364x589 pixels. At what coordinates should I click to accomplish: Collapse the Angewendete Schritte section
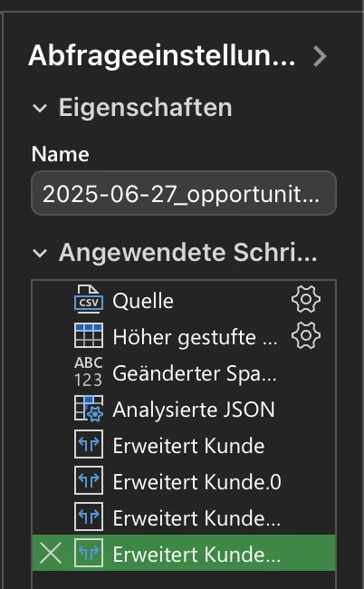point(40,253)
